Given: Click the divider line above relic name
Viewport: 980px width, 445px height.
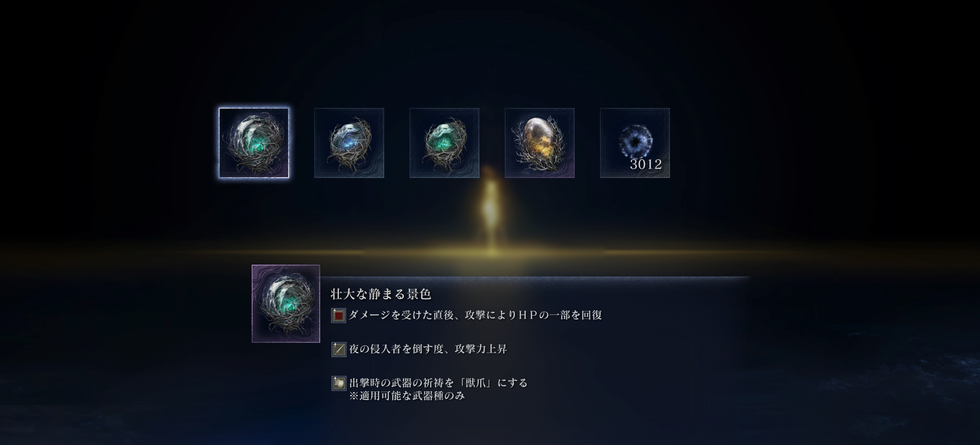Looking at the screenshot, I should 535,277.
